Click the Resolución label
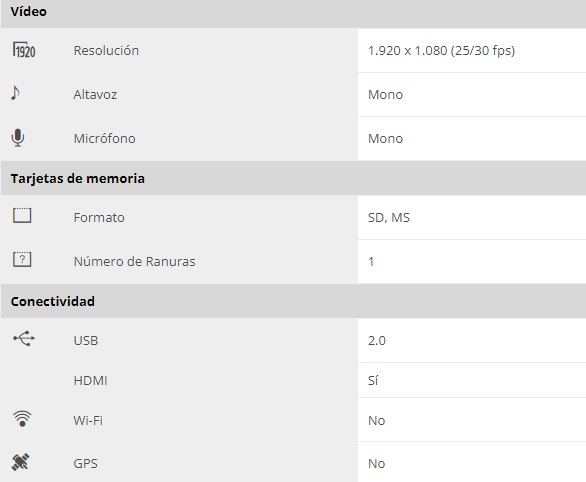This screenshot has height=482, width=586. coord(106,50)
